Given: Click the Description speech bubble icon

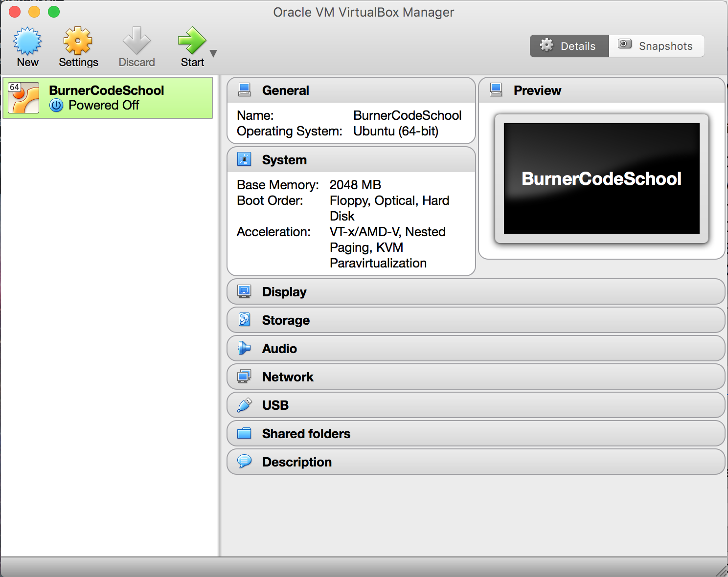Looking at the screenshot, I should click(244, 462).
